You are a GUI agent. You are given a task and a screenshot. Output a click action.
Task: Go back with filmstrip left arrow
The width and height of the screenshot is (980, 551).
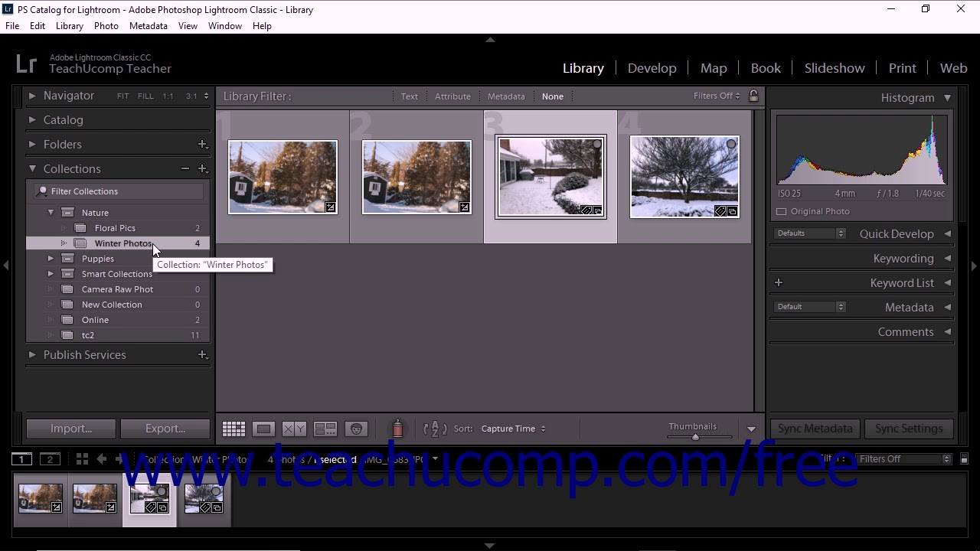click(x=101, y=459)
